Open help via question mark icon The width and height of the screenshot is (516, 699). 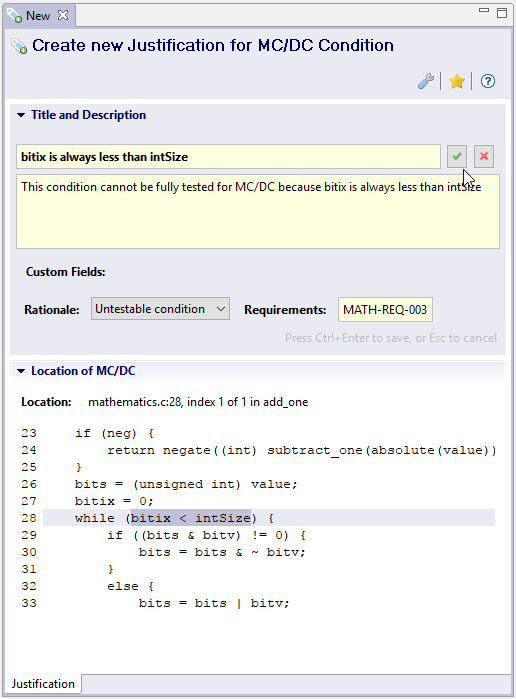487,81
